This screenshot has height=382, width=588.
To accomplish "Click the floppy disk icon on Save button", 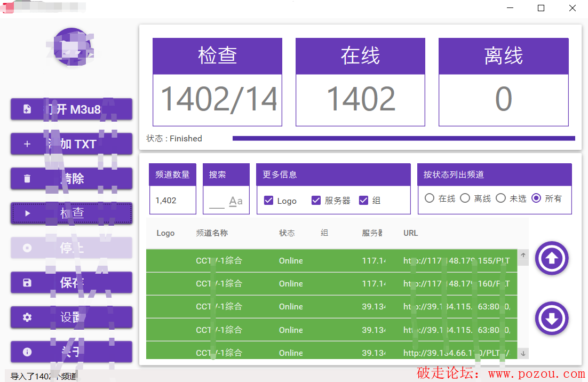I will (x=27, y=283).
